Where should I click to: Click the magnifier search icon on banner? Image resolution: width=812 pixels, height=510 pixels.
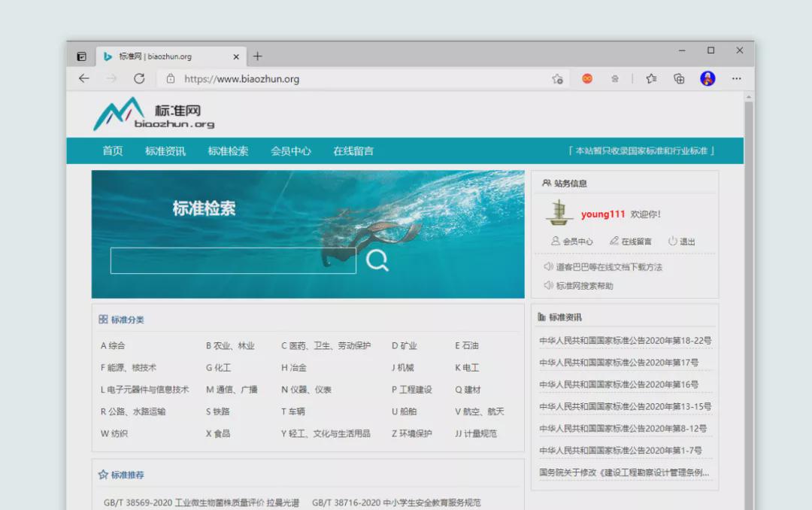click(377, 260)
